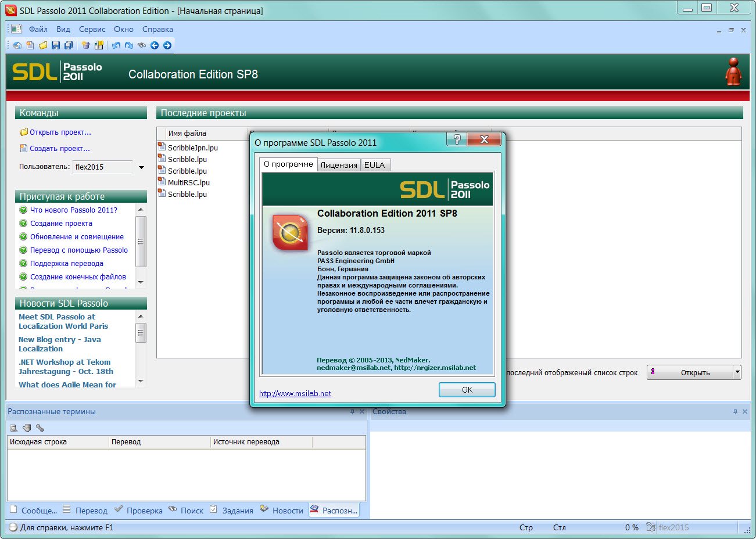Open the Вид menu
The width and height of the screenshot is (756, 539).
(63, 29)
